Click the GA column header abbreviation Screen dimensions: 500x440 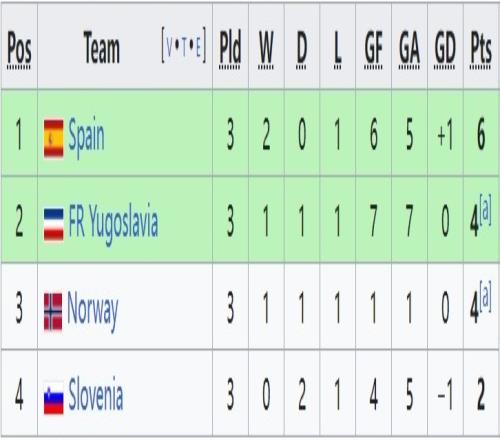409,49
